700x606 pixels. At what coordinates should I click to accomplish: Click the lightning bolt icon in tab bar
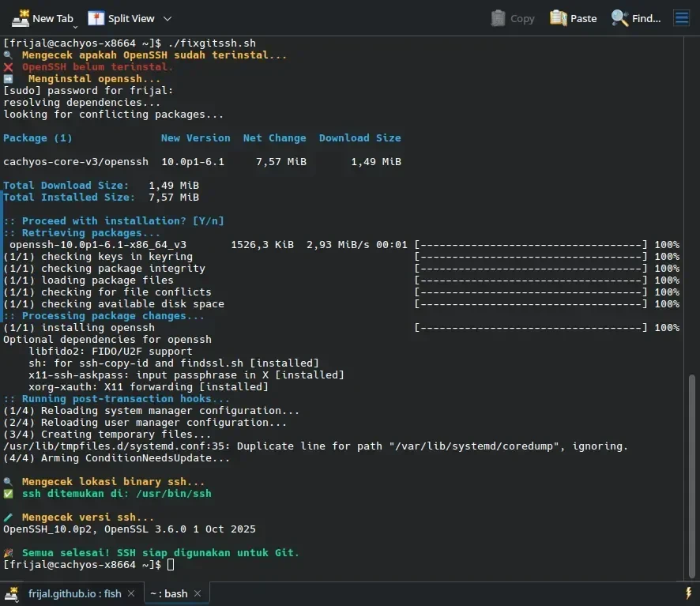coord(688,593)
